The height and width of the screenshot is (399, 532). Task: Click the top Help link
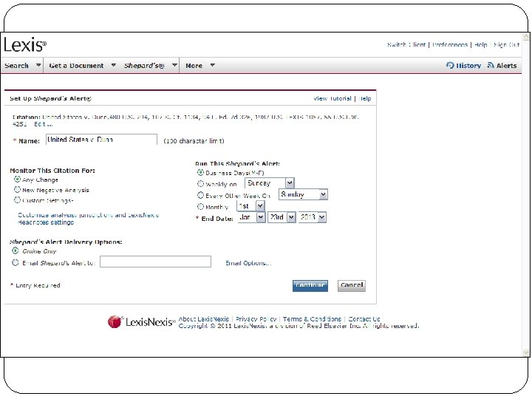pyautogui.click(x=480, y=44)
